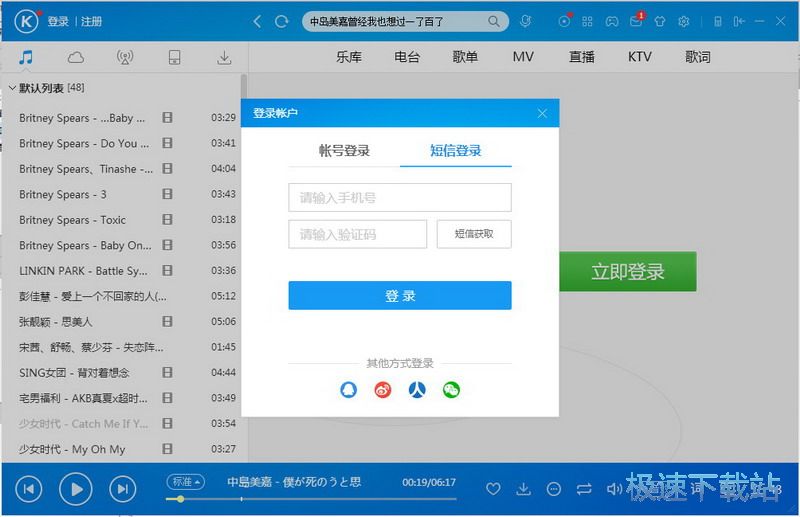The height and width of the screenshot is (517, 800).
Task: Skip to previous track
Action: point(29,489)
